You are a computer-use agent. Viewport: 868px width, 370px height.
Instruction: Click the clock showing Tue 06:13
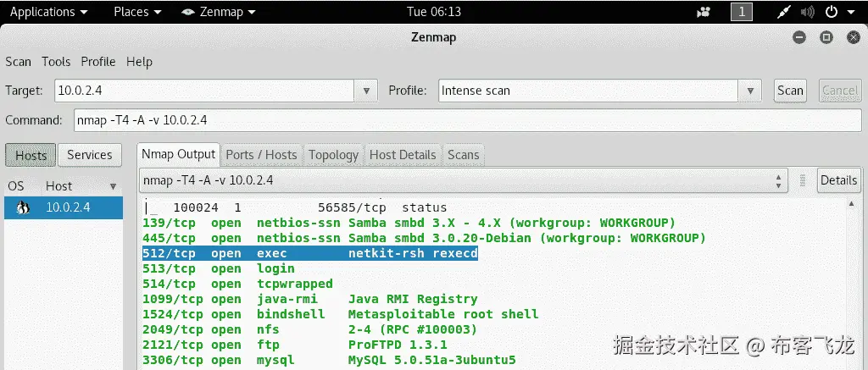click(434, 12)
